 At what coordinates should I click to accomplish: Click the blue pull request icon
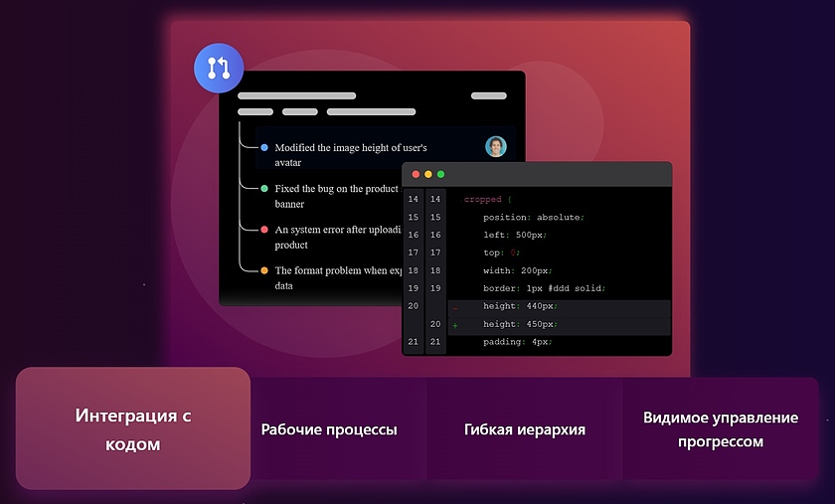219,69
